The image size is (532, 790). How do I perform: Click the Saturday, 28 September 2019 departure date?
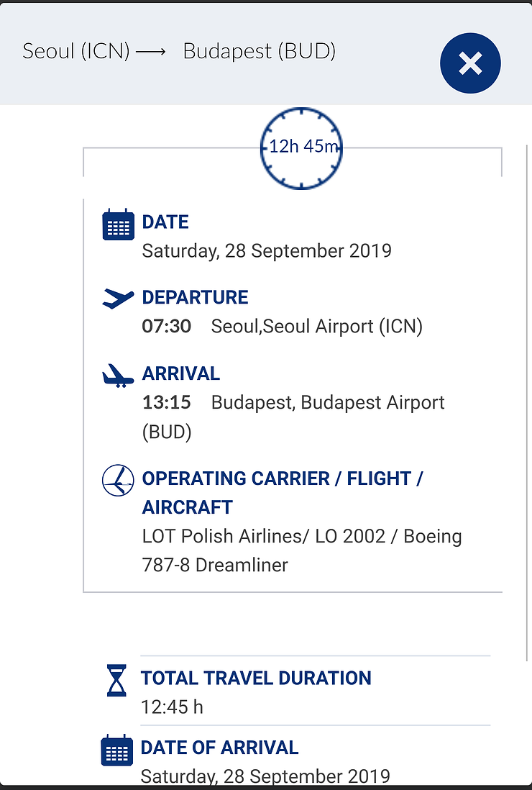point(267,251)
